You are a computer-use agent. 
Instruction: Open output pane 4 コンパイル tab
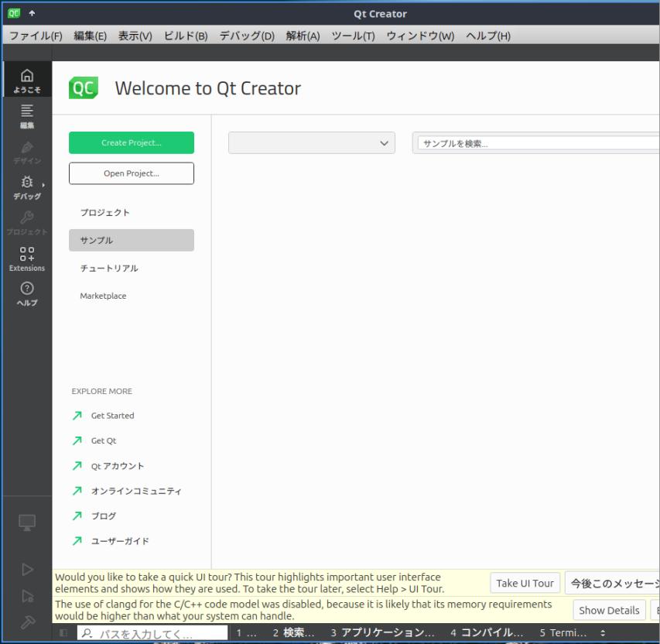click(487, 632)
